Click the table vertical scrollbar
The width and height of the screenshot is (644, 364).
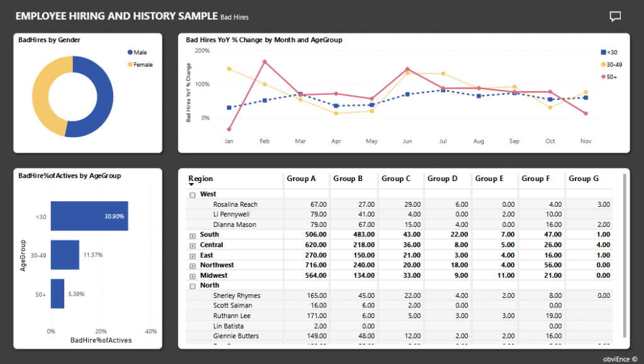[625, 255]
